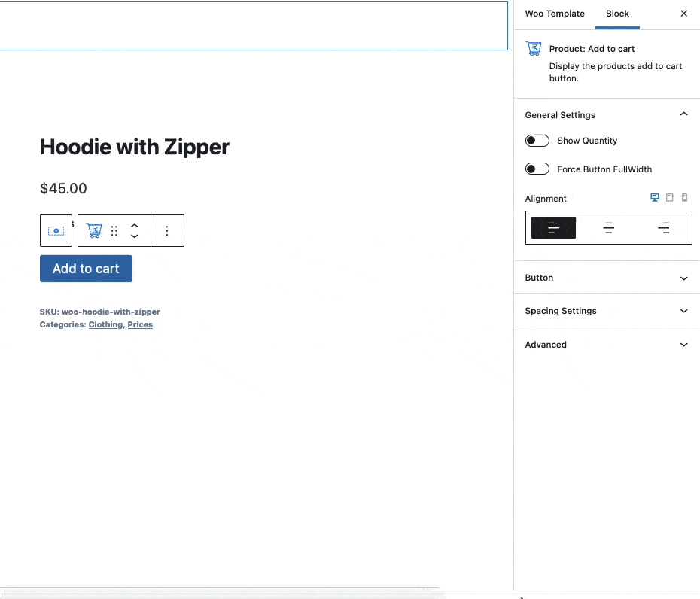Click the Alignment label
The width and height of the screenshot is (700, 599).
pos(546,199)
